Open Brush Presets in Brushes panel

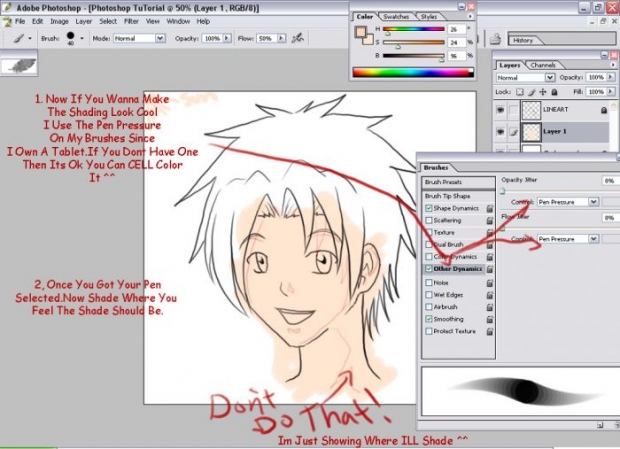tap(458, 182)
